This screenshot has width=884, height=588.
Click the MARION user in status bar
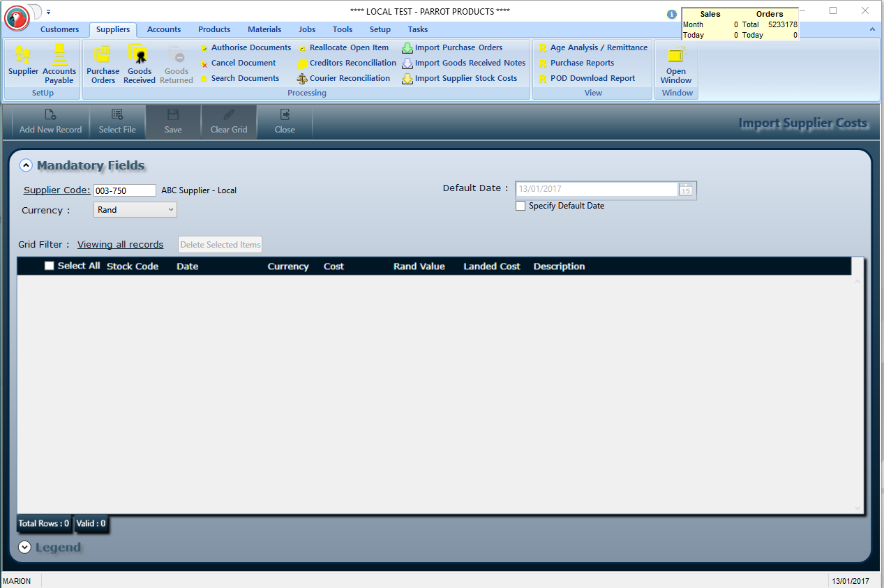tap(17, 581)
